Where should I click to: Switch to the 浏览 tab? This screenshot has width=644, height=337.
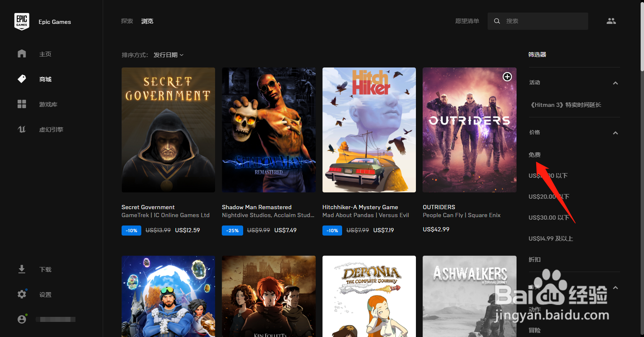tap(147, 21)
